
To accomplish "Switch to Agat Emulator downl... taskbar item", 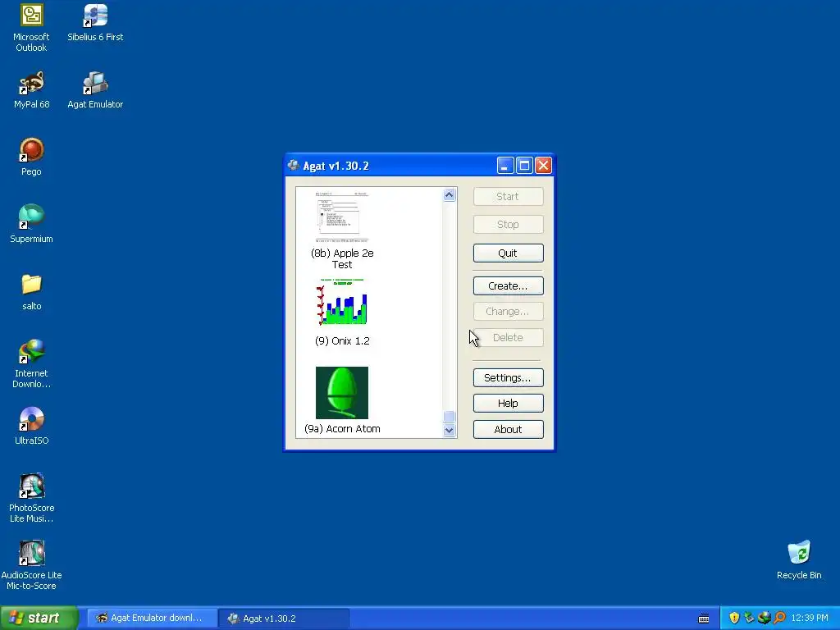I will 151,618.
